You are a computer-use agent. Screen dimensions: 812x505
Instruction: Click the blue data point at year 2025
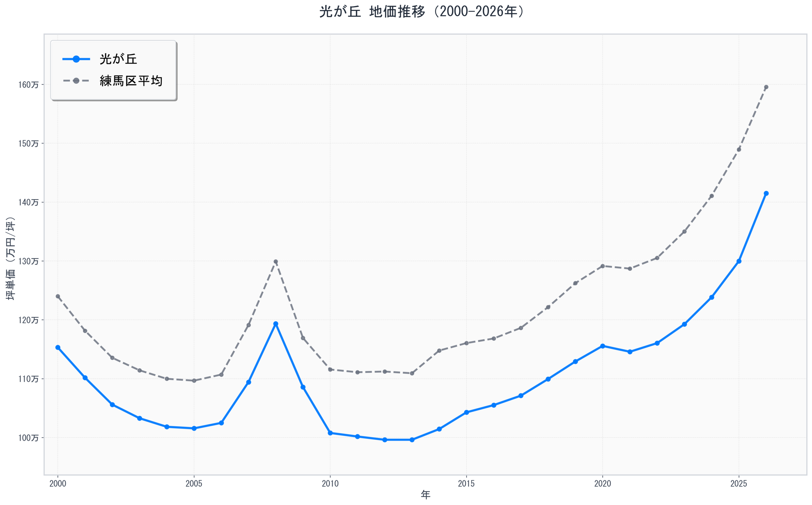click(739, 261)
